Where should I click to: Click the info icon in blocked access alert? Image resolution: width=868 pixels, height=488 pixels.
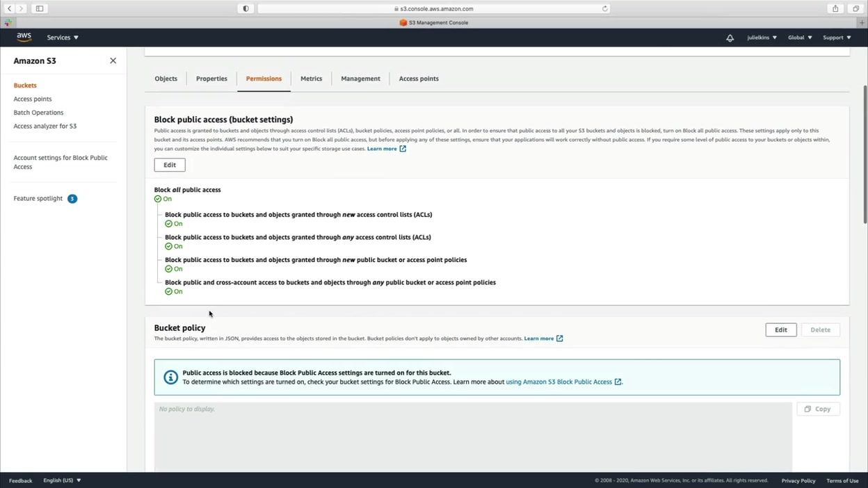click(170, 377)
